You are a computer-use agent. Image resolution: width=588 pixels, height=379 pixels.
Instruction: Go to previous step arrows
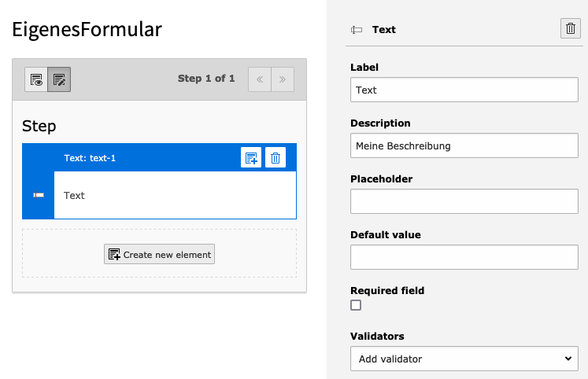tap(260, 79)
